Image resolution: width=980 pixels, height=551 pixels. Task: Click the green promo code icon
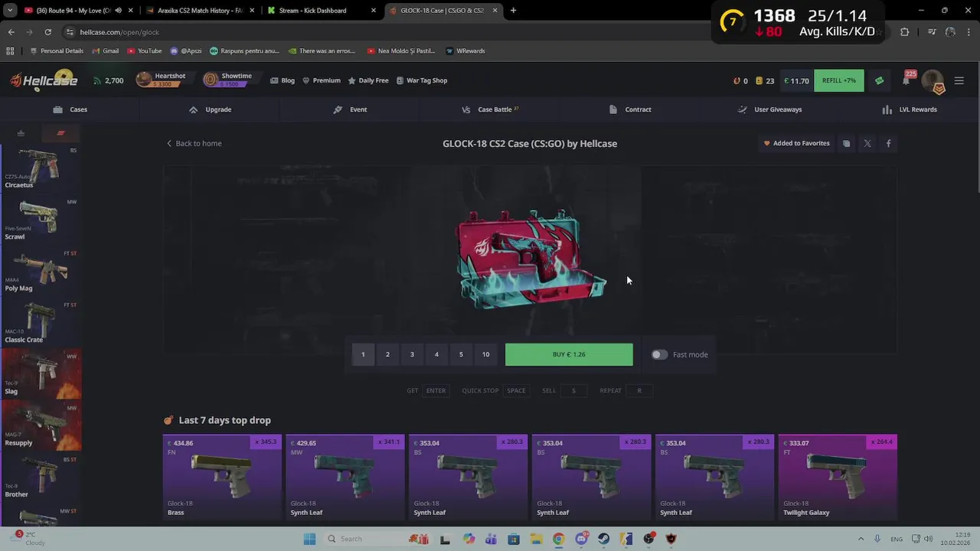pyautogui.click(x=879, y=80)
